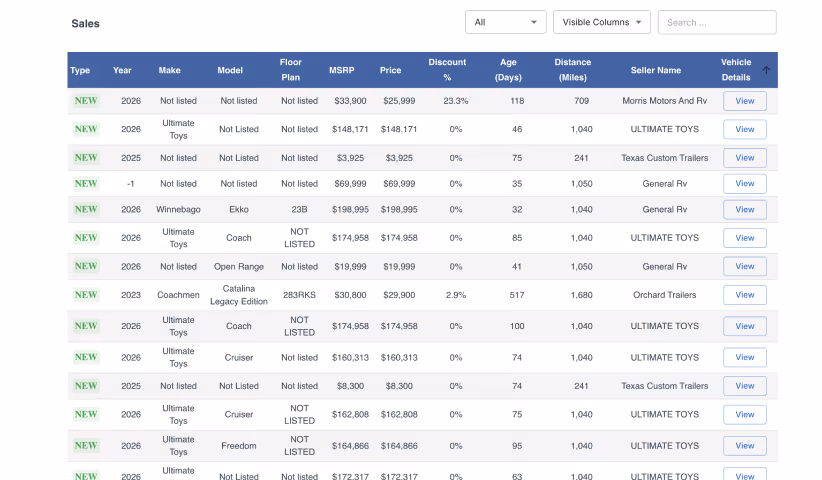This screenshot has height=480, width=822.
Task: View details for the Open Range listing
Action: 744,266
